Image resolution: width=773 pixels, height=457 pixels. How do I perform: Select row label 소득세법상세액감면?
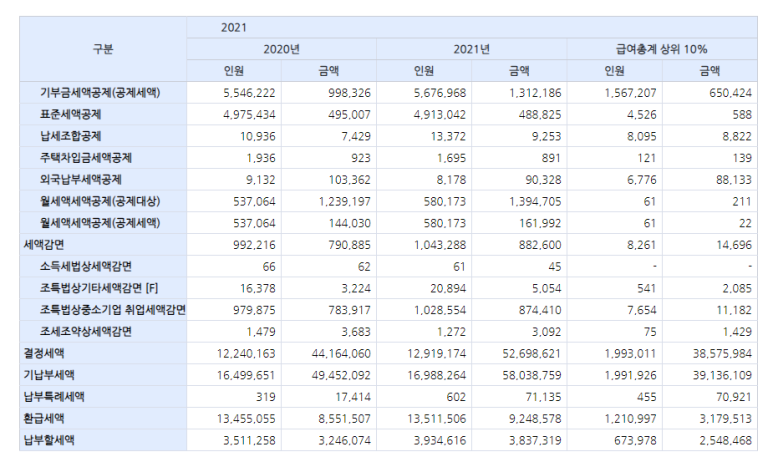86,266
